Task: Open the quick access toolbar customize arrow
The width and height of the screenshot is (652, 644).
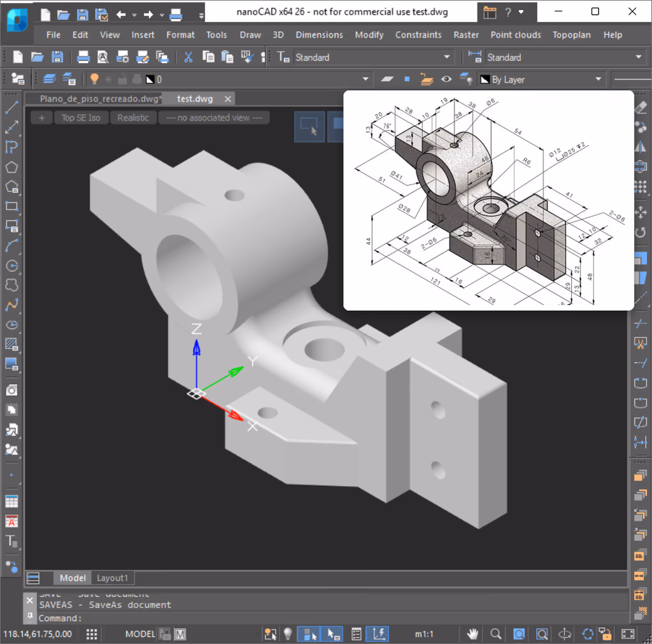Action: pos(201,16)
